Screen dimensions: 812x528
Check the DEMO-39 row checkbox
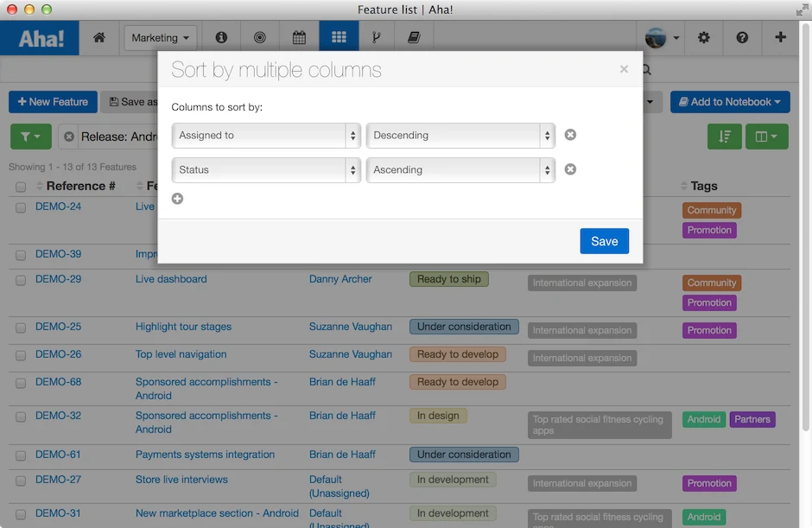pos(21,256)
